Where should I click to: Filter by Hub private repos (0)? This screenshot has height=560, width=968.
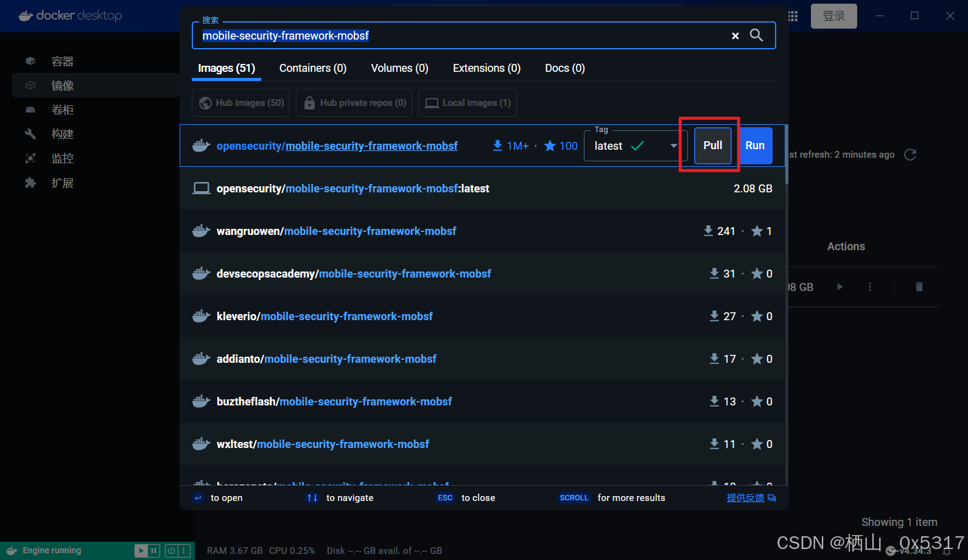(x=354, y=103)
